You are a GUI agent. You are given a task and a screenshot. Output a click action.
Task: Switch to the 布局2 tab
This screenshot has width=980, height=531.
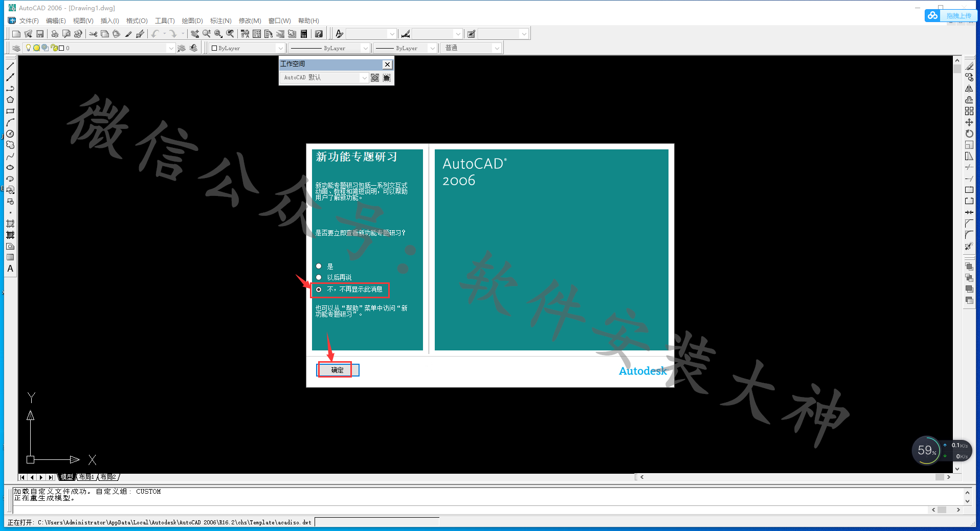[108, 477]
